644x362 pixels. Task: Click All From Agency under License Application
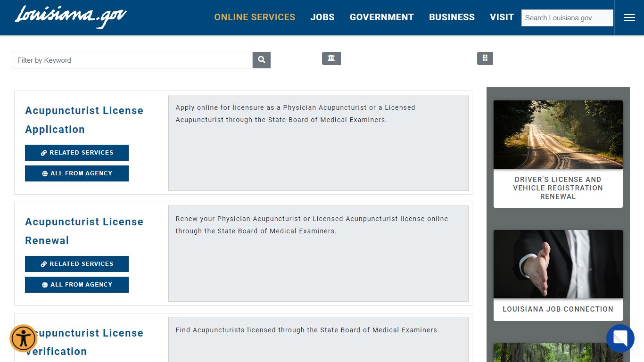point(77,173)
